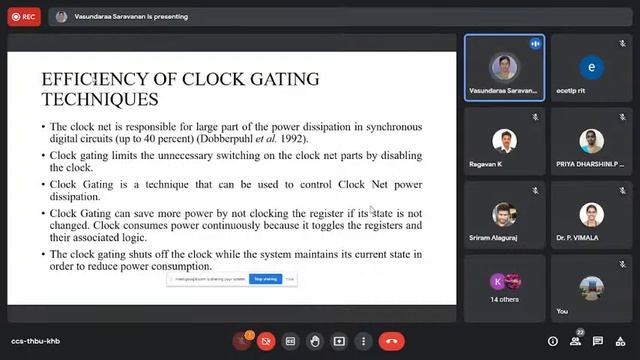Viewport: 640px width, 360px height.
Task: Toggle the muted microphone button
Action: pyautogui.click(x=242, y=341)
